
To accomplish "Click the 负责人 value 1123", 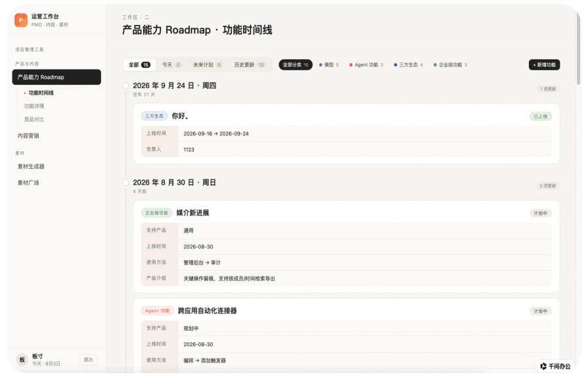I will point(189,150).
